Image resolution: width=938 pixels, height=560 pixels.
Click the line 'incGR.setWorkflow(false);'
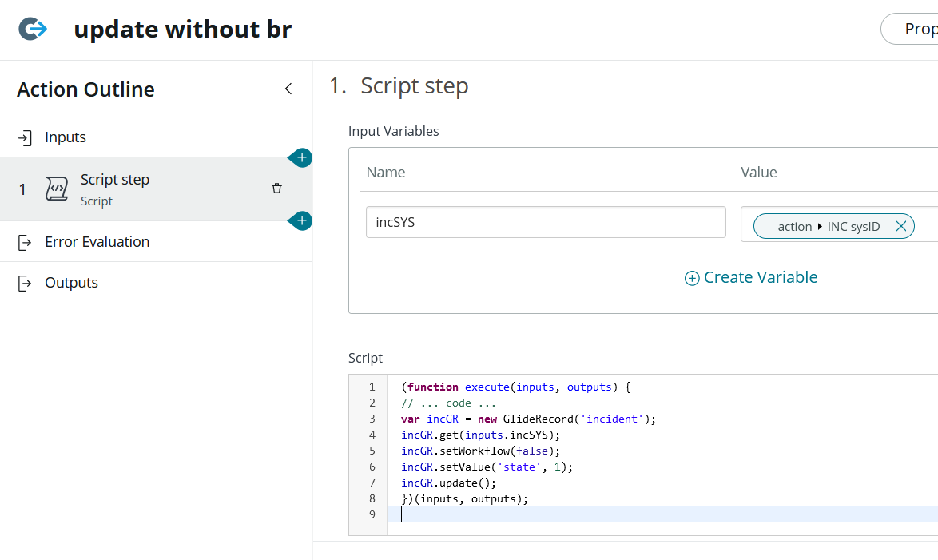480,451
